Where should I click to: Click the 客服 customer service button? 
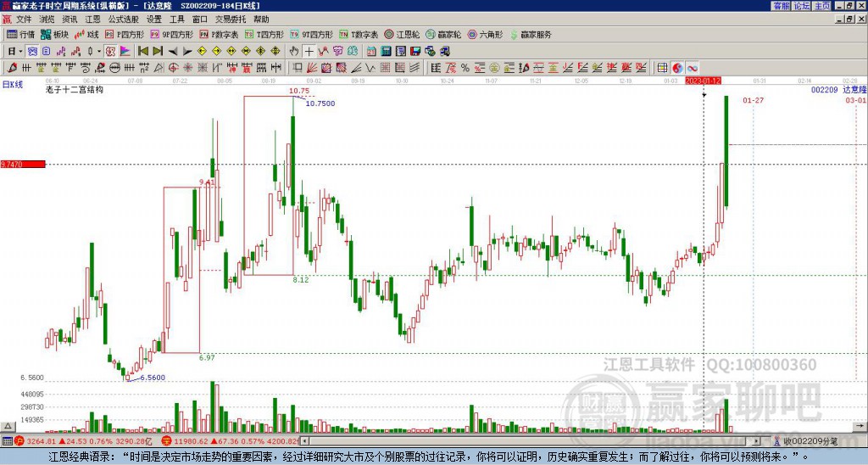click(782, 5)
